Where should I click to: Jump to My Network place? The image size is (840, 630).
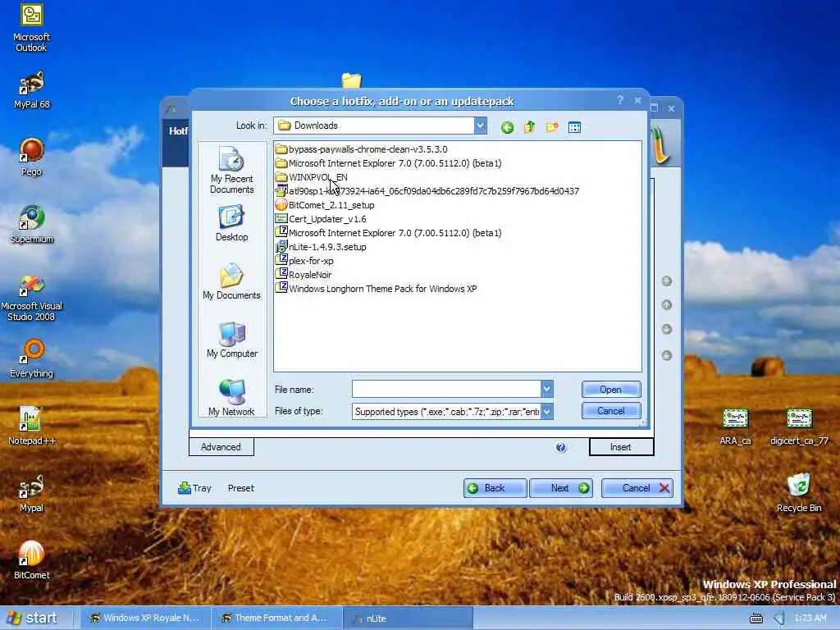click(231, 398)
